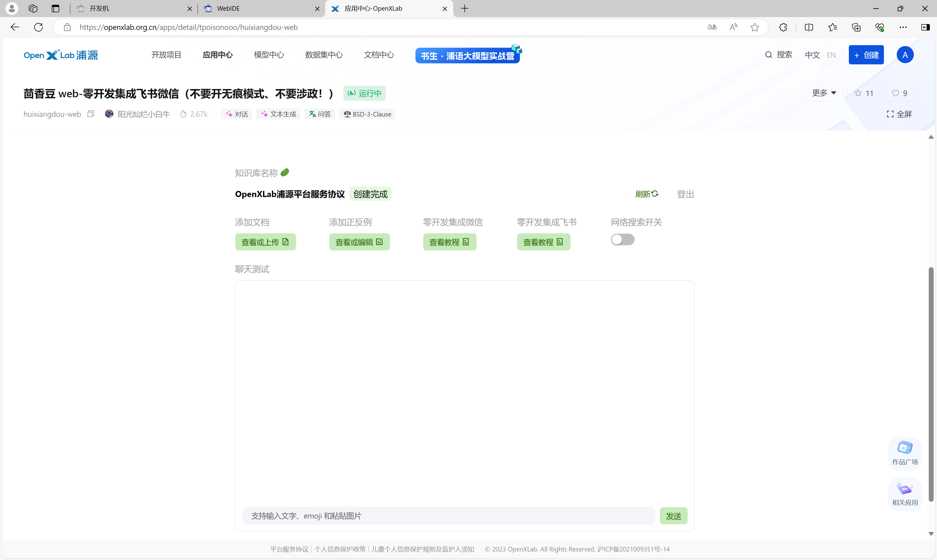Viewport: 937px width, 560px height.
Task: Open the collections icon
Action: pos(856,27)
